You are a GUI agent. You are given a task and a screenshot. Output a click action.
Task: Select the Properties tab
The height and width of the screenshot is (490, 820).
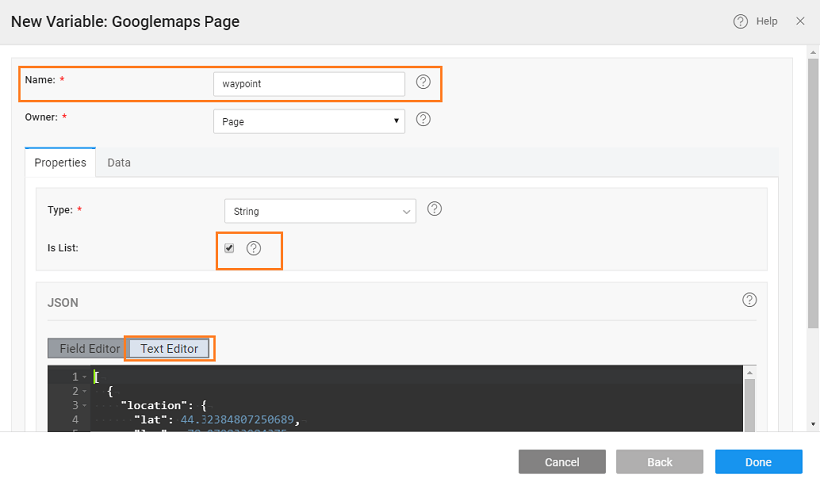[x=60, y=162]
